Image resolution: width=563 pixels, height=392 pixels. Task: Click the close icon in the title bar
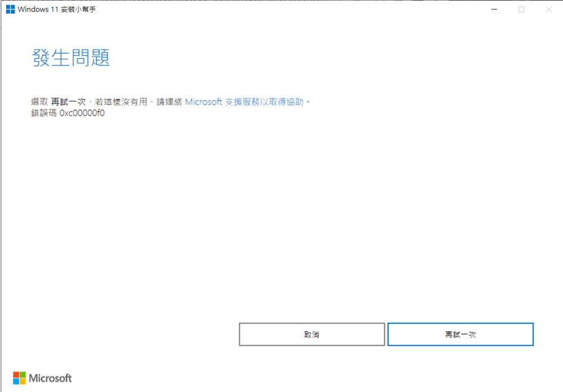pos(548,10)
